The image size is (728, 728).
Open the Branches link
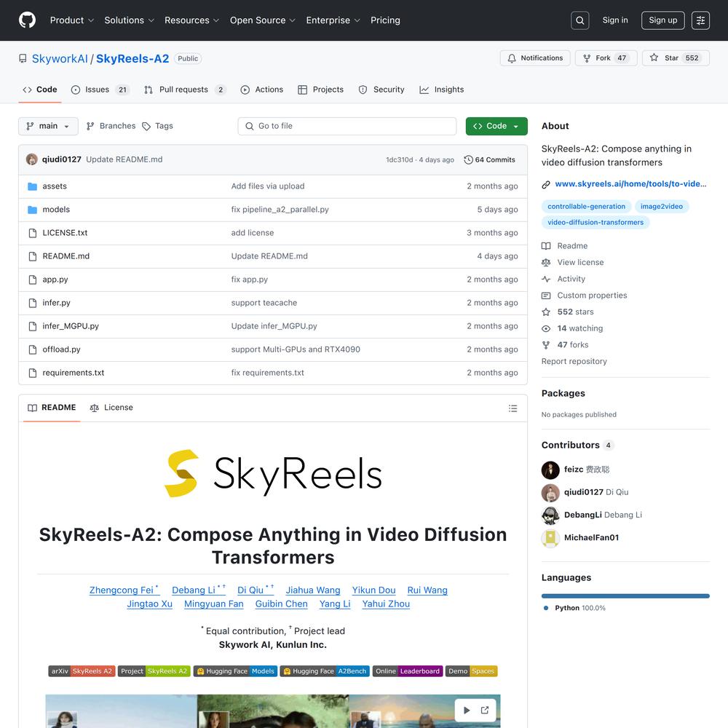pos(111,126)
